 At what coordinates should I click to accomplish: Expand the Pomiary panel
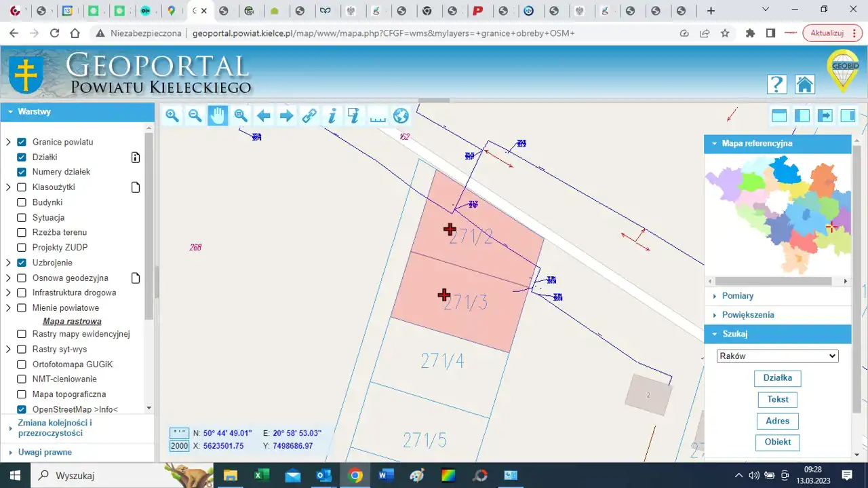tap(738, 296)
